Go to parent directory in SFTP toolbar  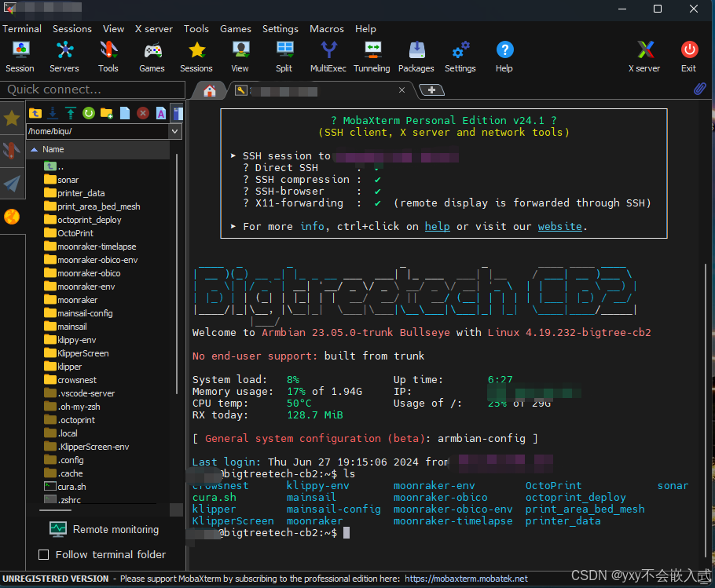35,113
